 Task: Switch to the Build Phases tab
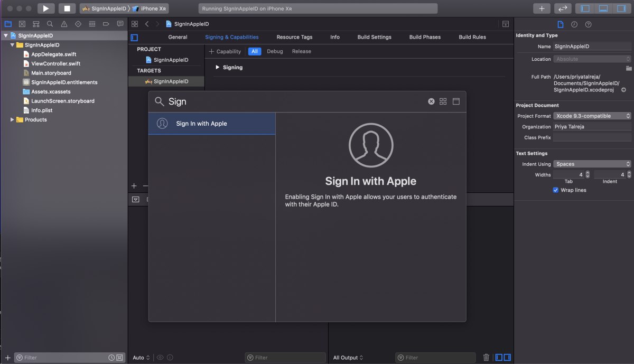(x=425, y=38)
